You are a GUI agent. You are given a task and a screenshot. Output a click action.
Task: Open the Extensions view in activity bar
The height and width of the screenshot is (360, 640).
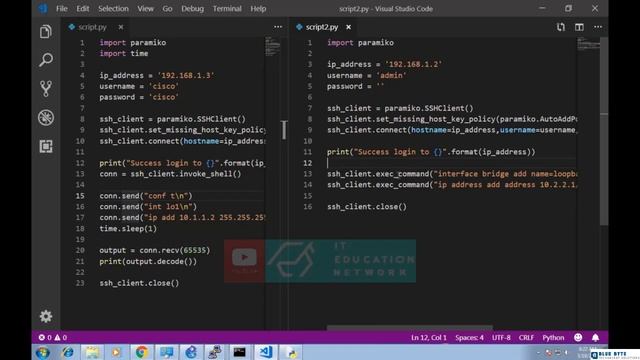pyautogui.click(x=46, y=147)
